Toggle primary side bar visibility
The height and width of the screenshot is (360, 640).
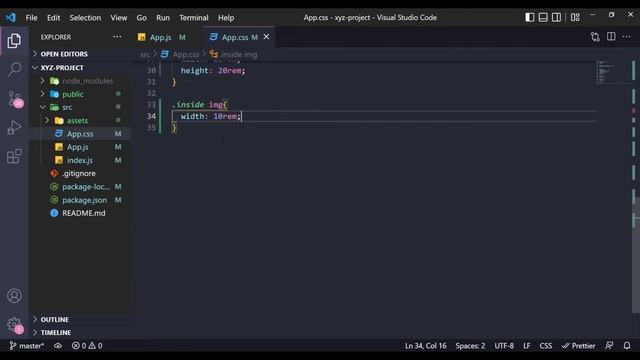pos(529,17)
